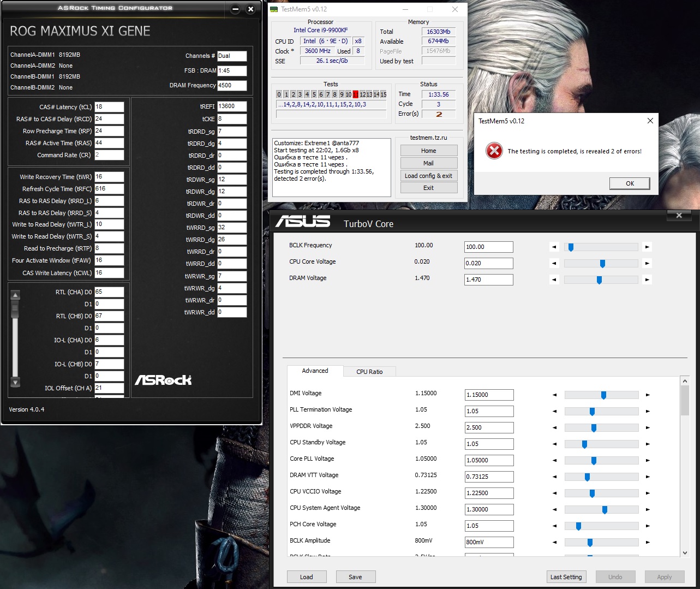Click the BCLK Frequency slider handle
This screenshot has width=700, height=589.
point(571,247)
